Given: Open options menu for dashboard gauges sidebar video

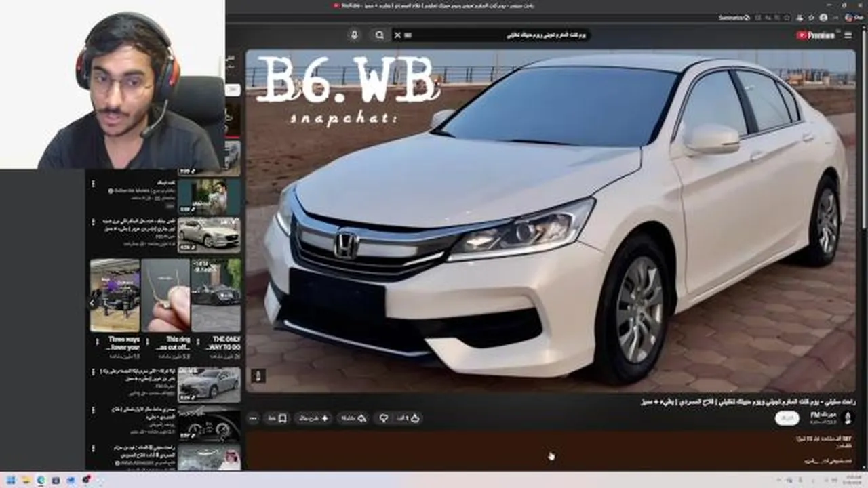Looking at the screenshot, I should point(92,410).
